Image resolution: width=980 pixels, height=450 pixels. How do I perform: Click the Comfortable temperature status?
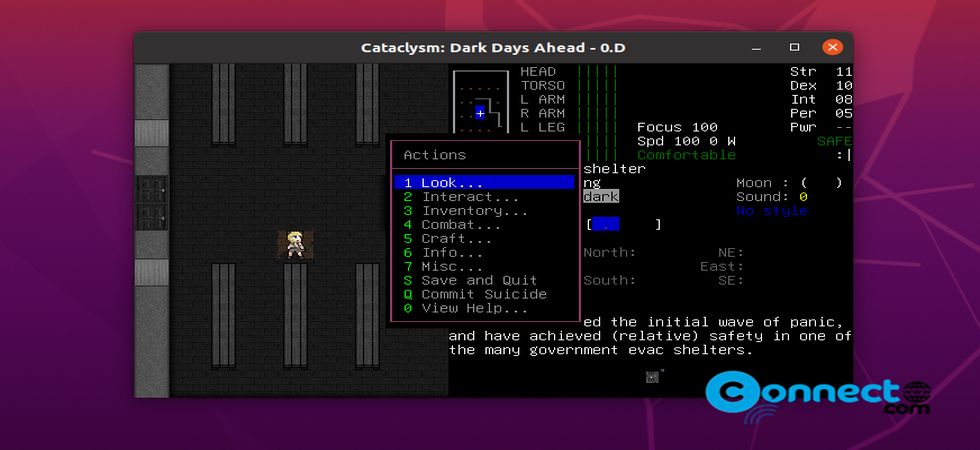pyautogui.click(x=686, y=155)
